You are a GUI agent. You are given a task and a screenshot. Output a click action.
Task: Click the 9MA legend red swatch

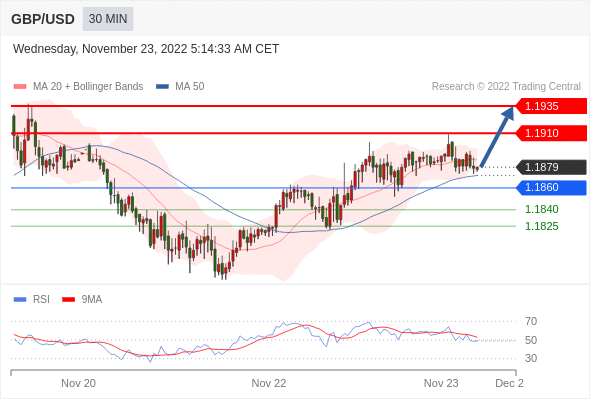click(x=68, y=300)
